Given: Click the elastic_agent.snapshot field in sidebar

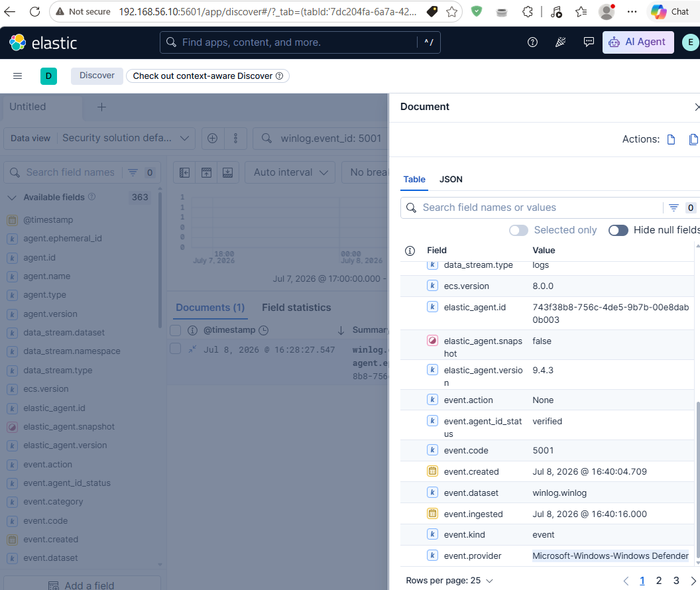Looking at the screenshot, I should pos(69,427).
